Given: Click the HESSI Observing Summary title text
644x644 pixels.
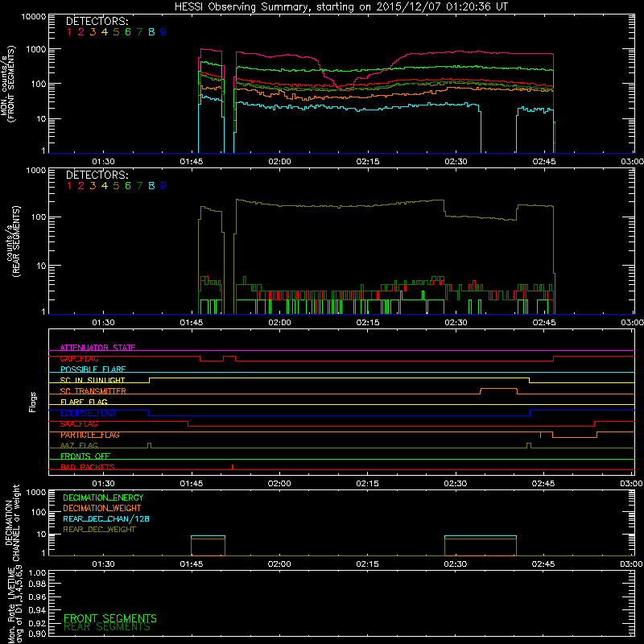Looking at the screenshot, I should 341,7.
